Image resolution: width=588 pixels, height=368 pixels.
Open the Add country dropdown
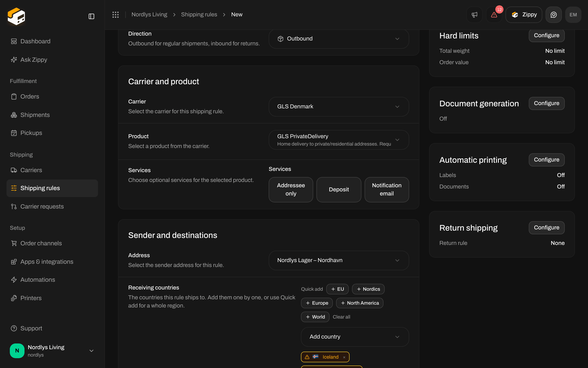click(x=355, y=337)
